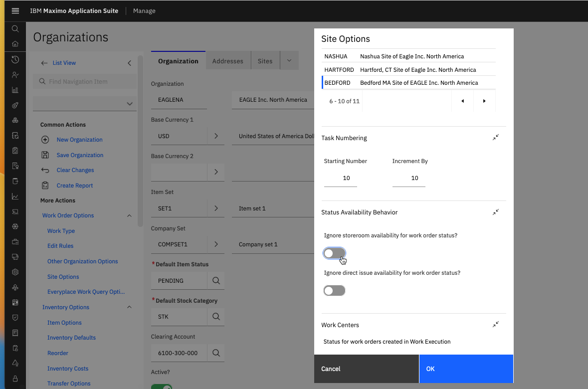
Task: Click the Default Item Status lookup magnifier
Action: (216, 281)
